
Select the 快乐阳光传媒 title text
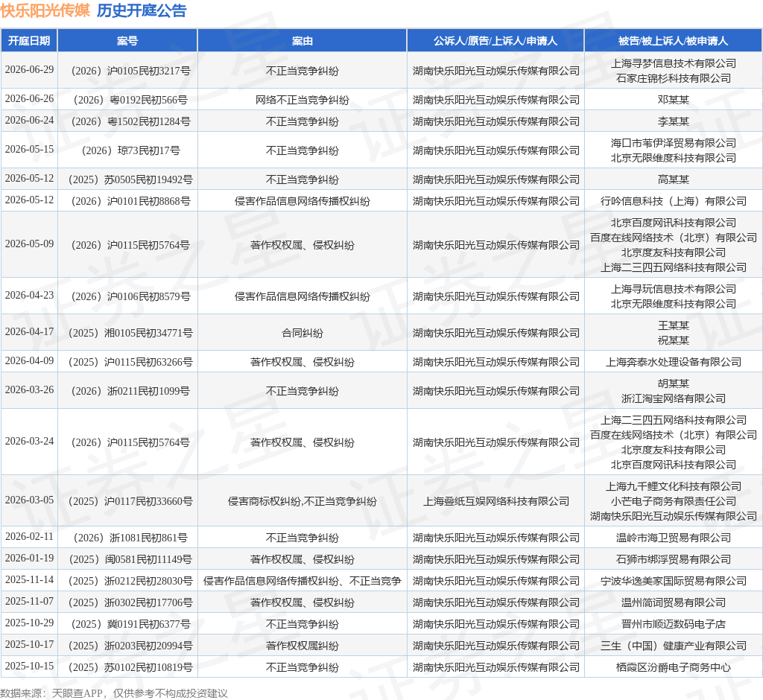click(x=45, y=10)
